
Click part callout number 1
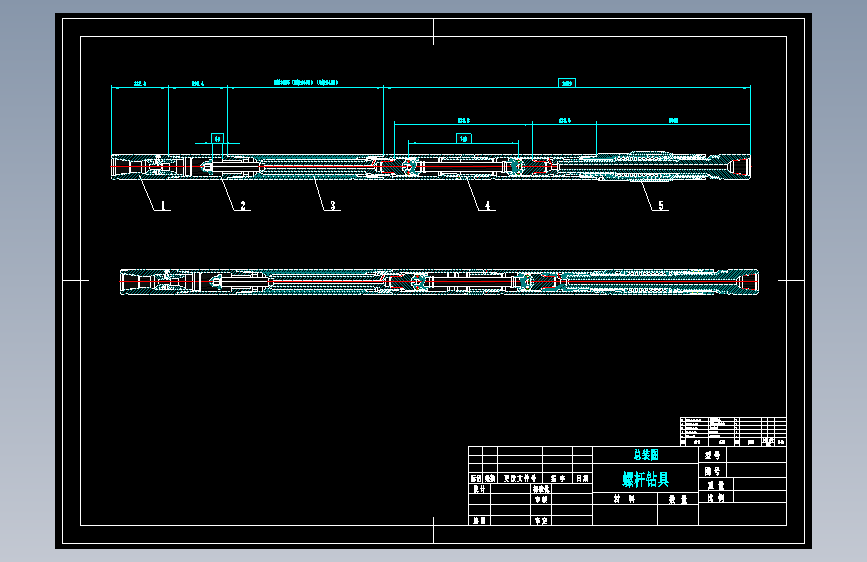pyautogui.click(x=163, y=206)
